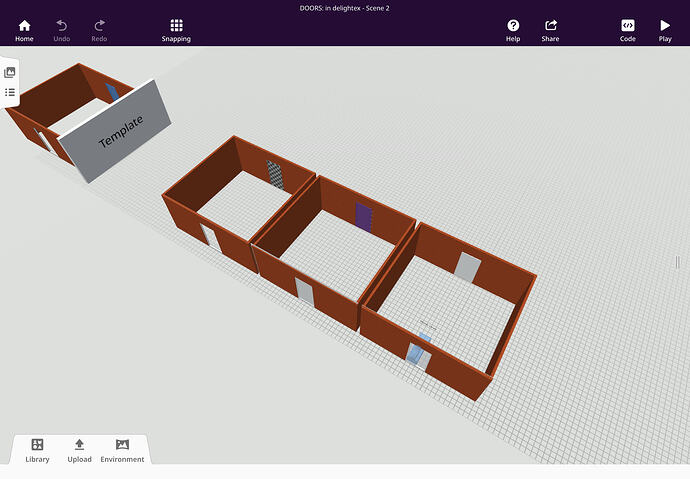This screenshot has width=690, height=479.
Task: Click the Redo arrow
Action: [99, 31]
